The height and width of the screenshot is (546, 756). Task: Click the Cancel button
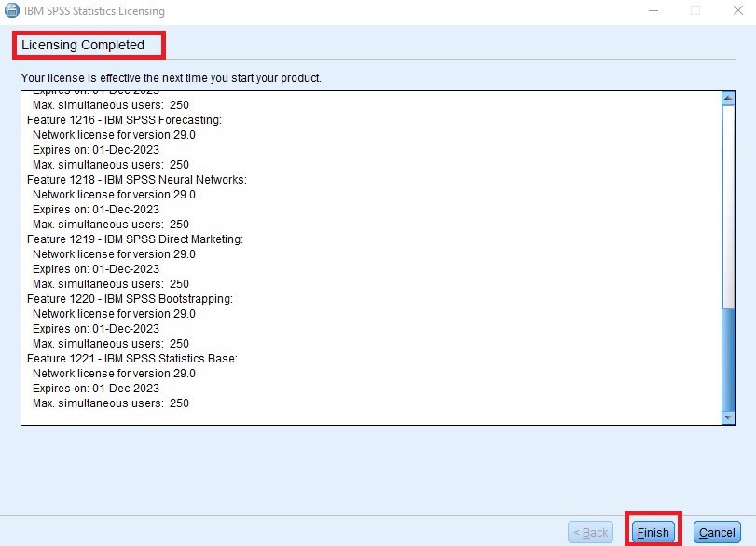point(717,532)
